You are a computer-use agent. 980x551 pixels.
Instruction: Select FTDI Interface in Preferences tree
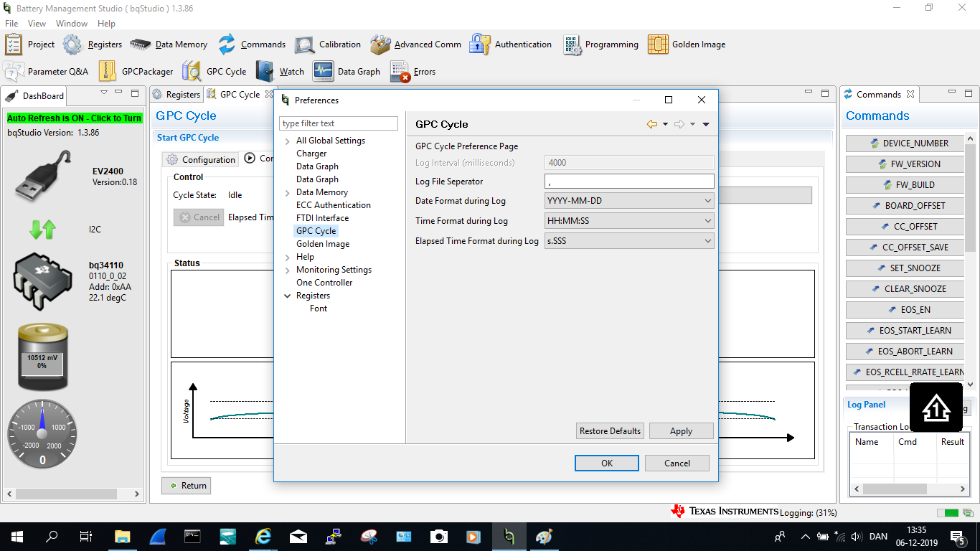pos(322,218)
